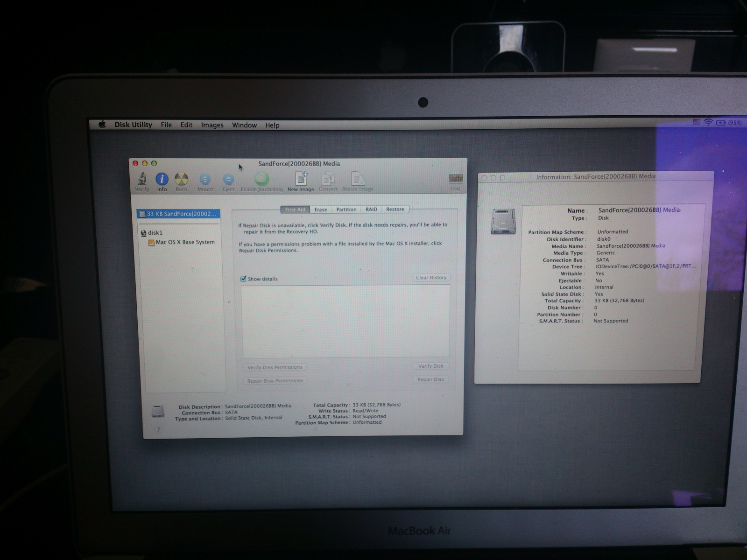
Task: Click the US flag input source icon
Action: [697, 122]
